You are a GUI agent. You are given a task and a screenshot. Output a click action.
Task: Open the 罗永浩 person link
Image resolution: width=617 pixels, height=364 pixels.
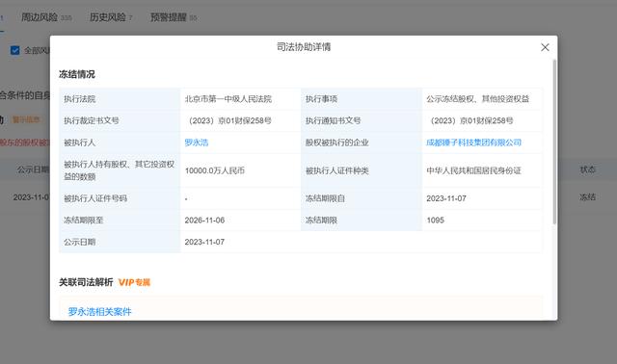(197, 143)
